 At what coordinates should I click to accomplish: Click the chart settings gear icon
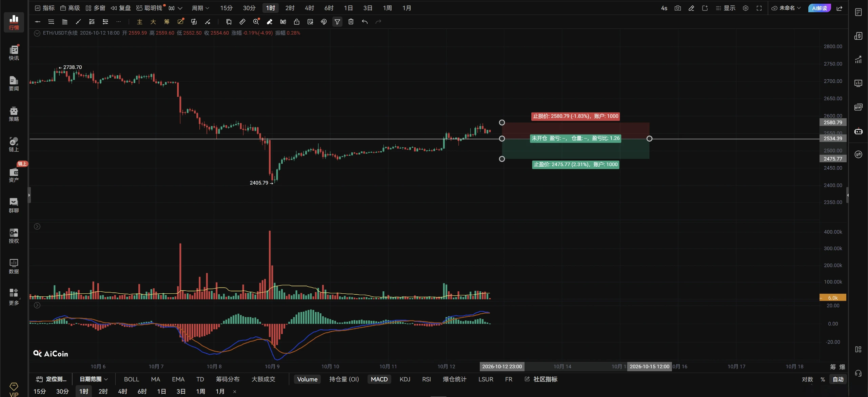click(746, 8)
